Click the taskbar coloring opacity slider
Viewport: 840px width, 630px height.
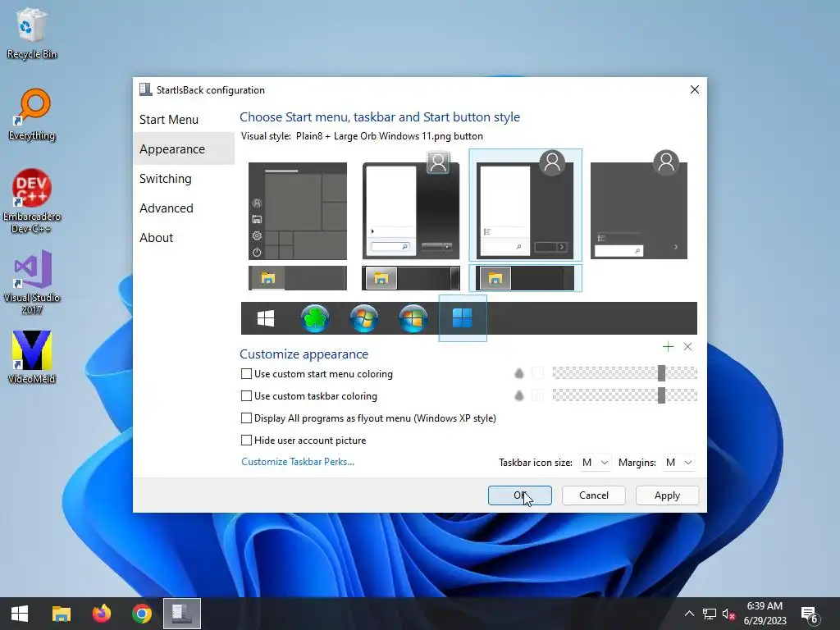(624, 395)
